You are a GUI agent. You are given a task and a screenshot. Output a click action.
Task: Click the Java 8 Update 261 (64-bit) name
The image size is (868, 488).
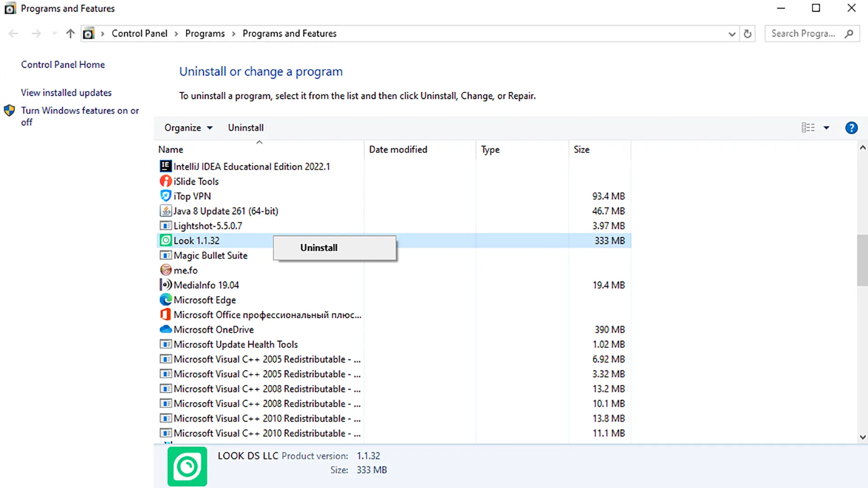(x=226, y=211)
